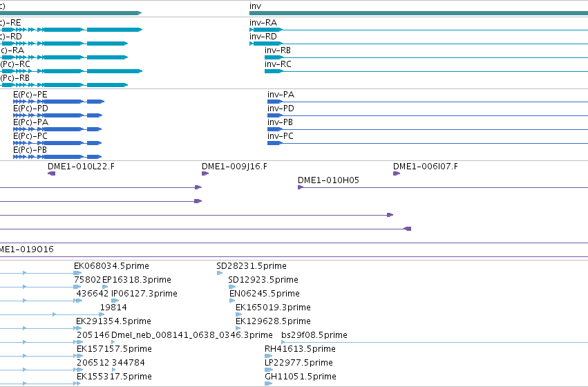Screen dimensions: 588x387
Task: Click the inv-PB protein label
Action: click(x=280, y=122)
